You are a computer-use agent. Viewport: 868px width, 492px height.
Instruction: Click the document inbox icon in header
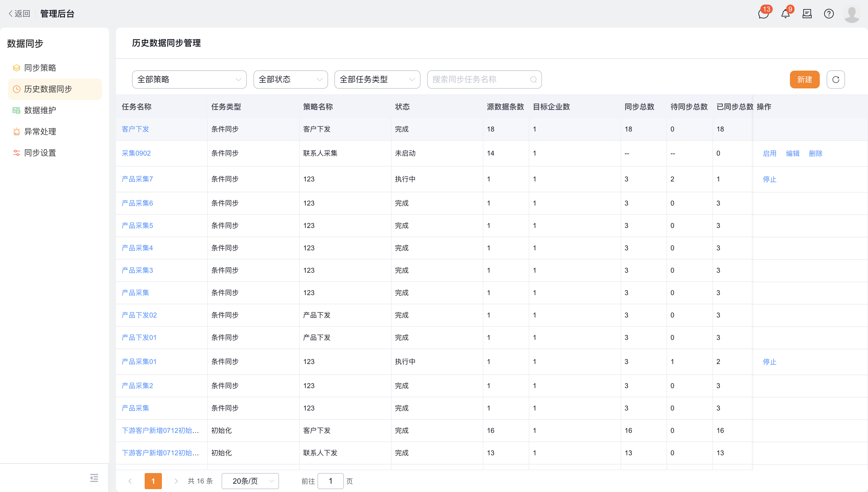pyautogui.click(x=807, y=14)
